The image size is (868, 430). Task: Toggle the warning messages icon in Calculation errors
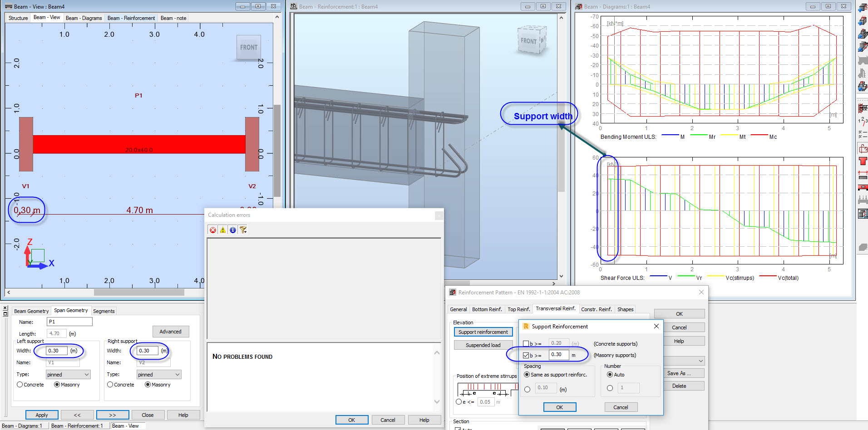coord(222,230)
